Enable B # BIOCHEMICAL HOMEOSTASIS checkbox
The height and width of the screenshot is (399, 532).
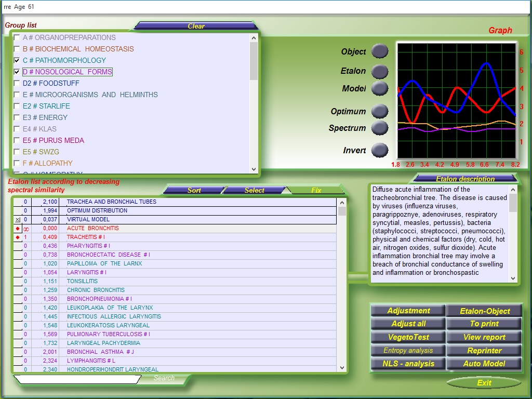(17, 49)
